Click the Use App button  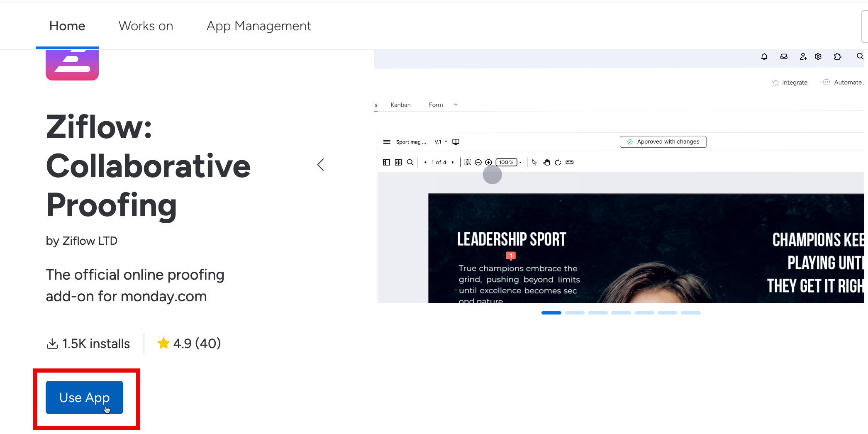click(x=84, y=397)
